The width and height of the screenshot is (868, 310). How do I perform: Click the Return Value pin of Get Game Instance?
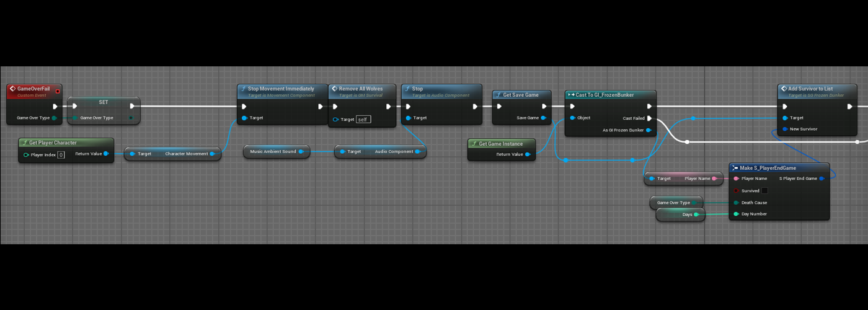pyautogui.click(x=527, y=154)
